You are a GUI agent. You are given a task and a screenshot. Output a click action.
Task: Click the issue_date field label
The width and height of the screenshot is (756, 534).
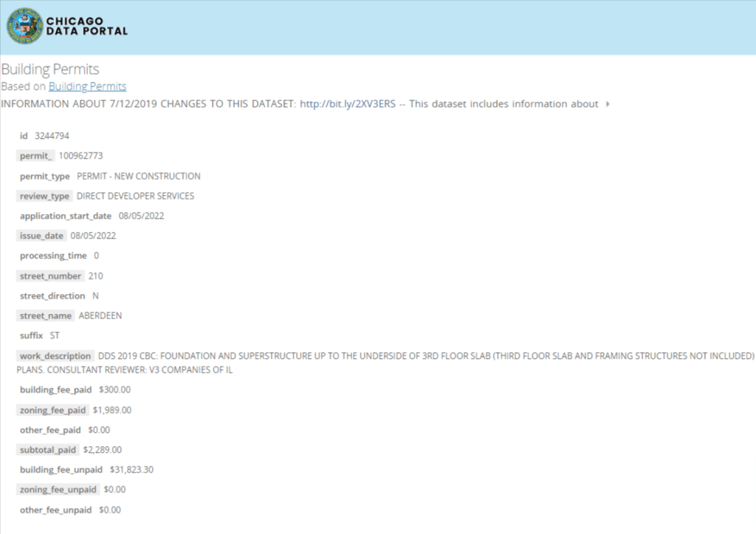tap(41, 236)
